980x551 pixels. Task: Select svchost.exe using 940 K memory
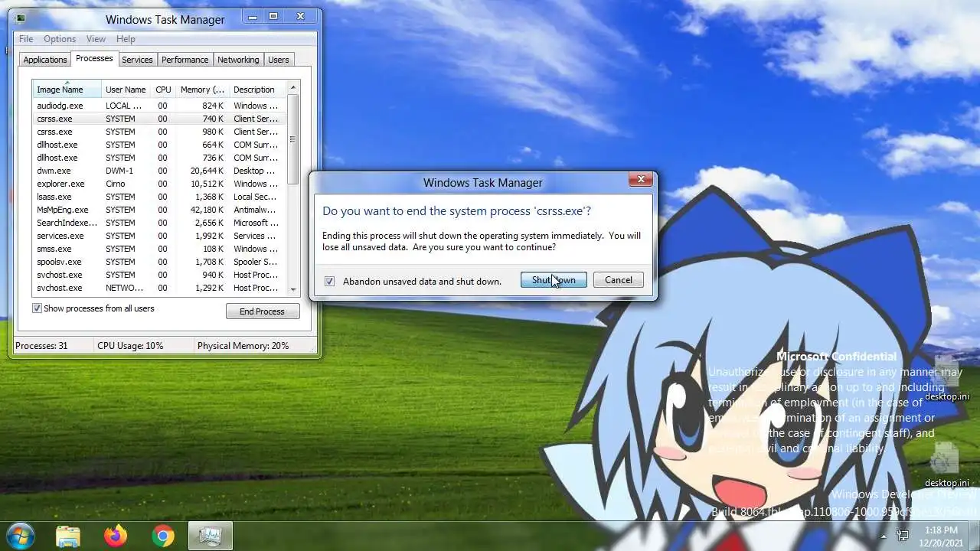(159, 275)
